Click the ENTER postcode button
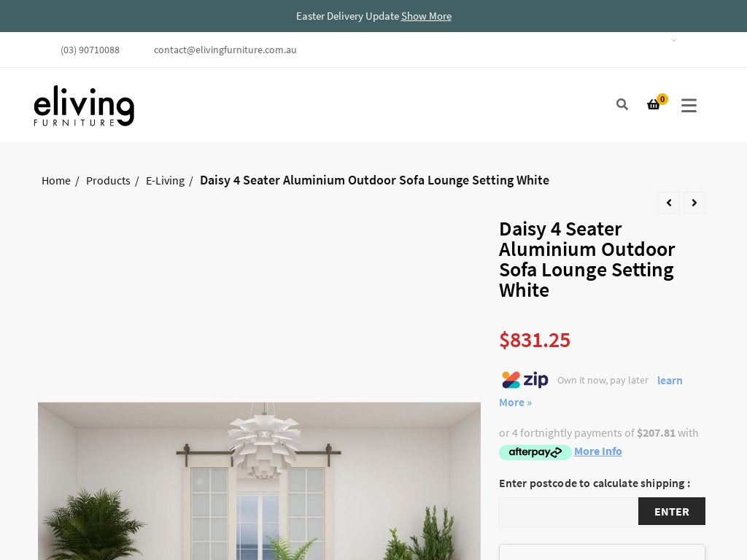Viewport: 747px width, 560px height. click(672, 511)
